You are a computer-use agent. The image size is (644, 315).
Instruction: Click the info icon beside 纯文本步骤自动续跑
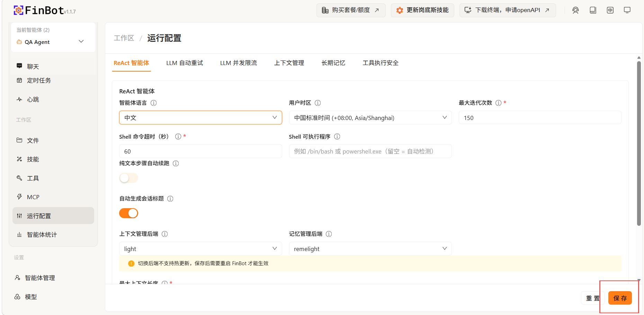click(176, 163)
